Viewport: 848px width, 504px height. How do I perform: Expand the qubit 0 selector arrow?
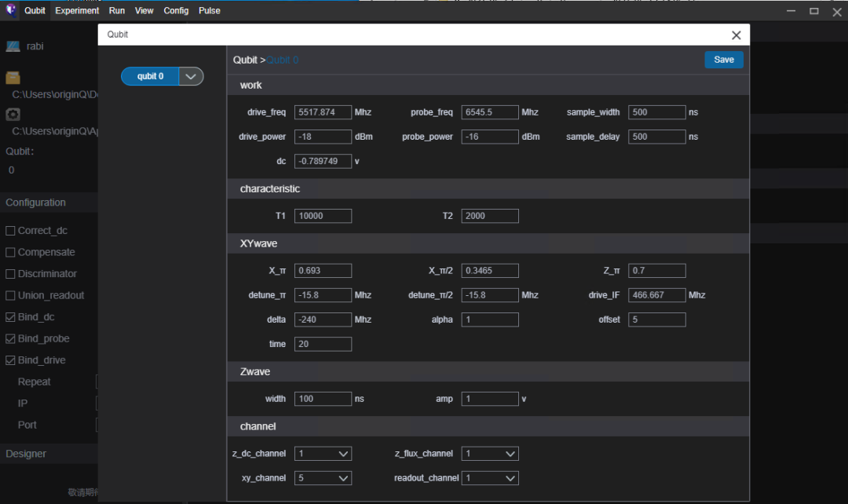coord(191,76)
